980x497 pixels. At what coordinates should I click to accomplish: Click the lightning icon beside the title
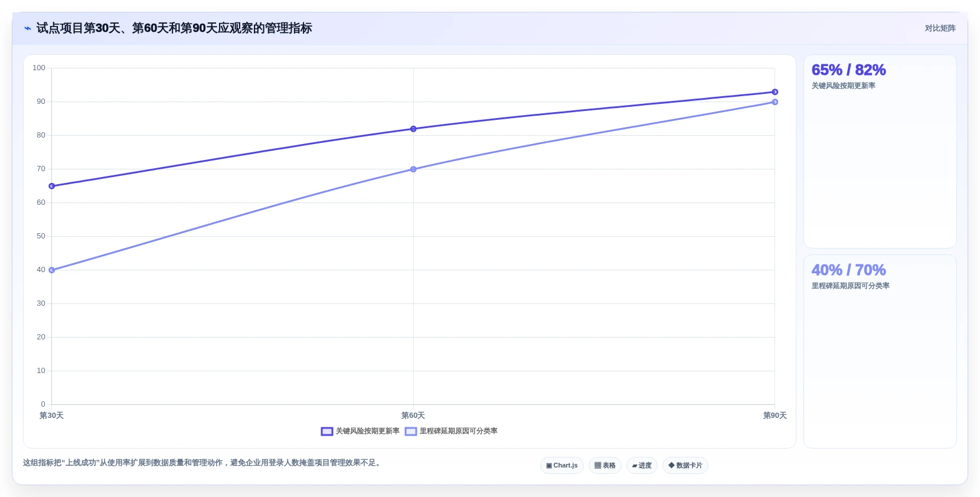pyautogui.click(x=27, y=28)
